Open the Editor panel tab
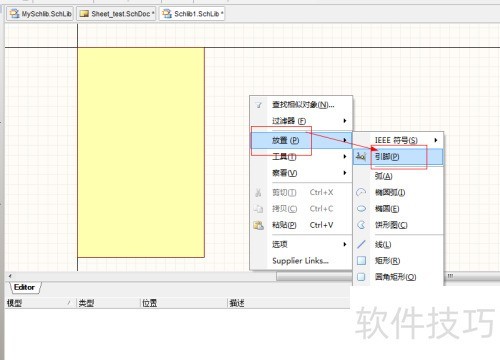 coord(24,287)
